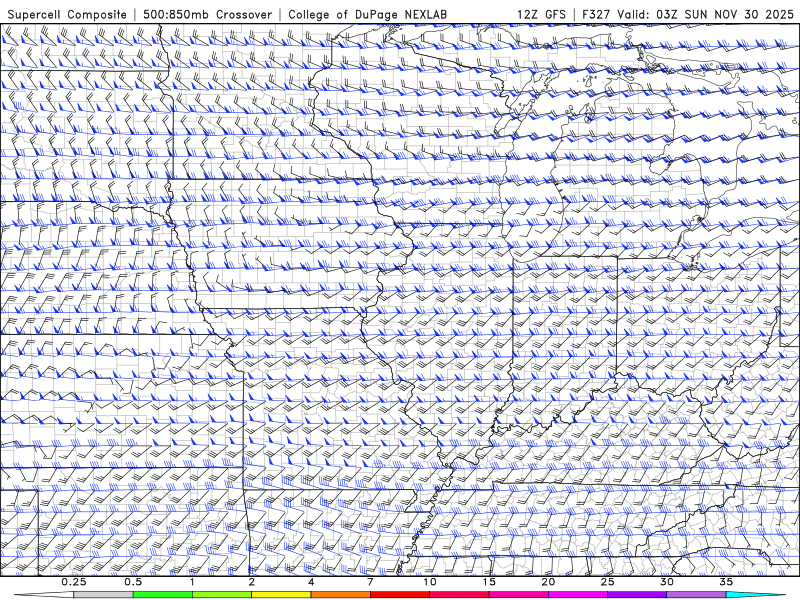
Task: Click the 12Z GFS model run label
Action: 541,14
